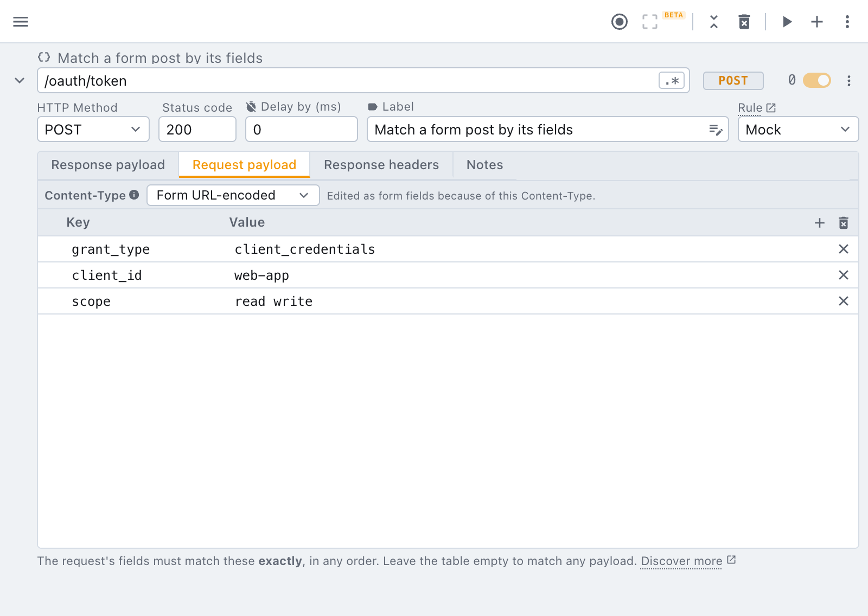Click the Status code field
Image resolution: width=868 pixels, height=616 pixels.
click(197, 130)
